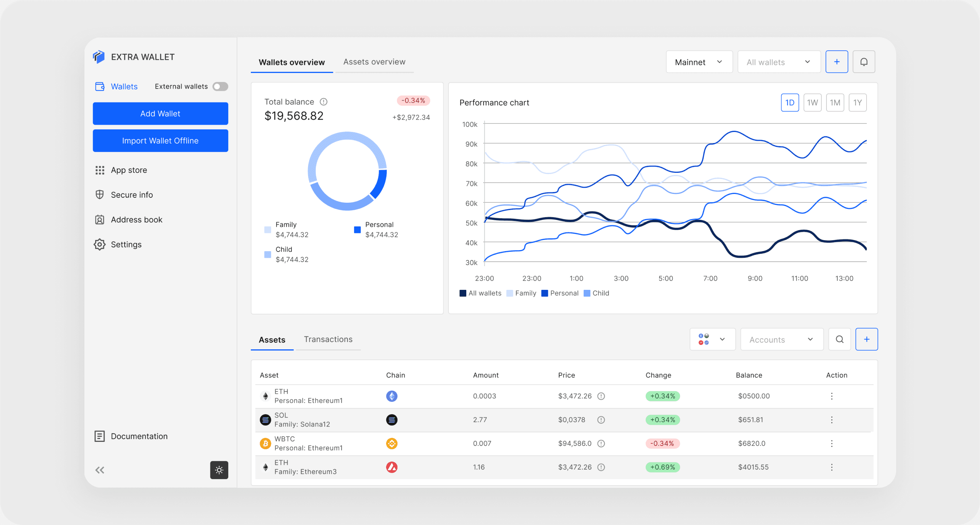Click the App store grid icon
Viewport: 980px width, 525px height.
point(100,170)
